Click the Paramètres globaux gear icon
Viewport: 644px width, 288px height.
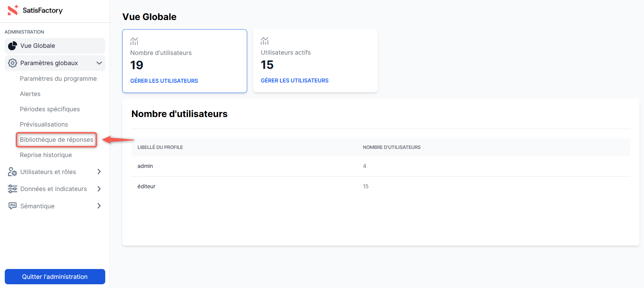13,63
